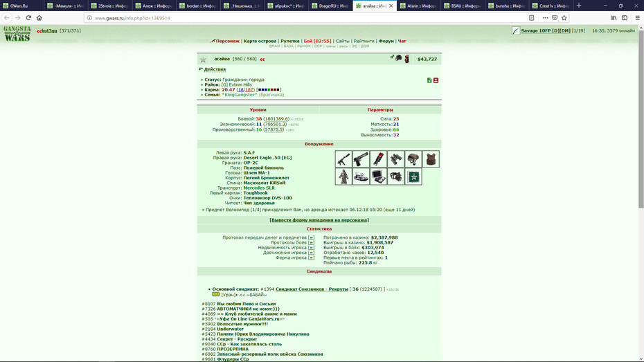This screenshot has height=362, width=644.
Task: Toggle the browser sidebar
Action: tap(625, 17)
